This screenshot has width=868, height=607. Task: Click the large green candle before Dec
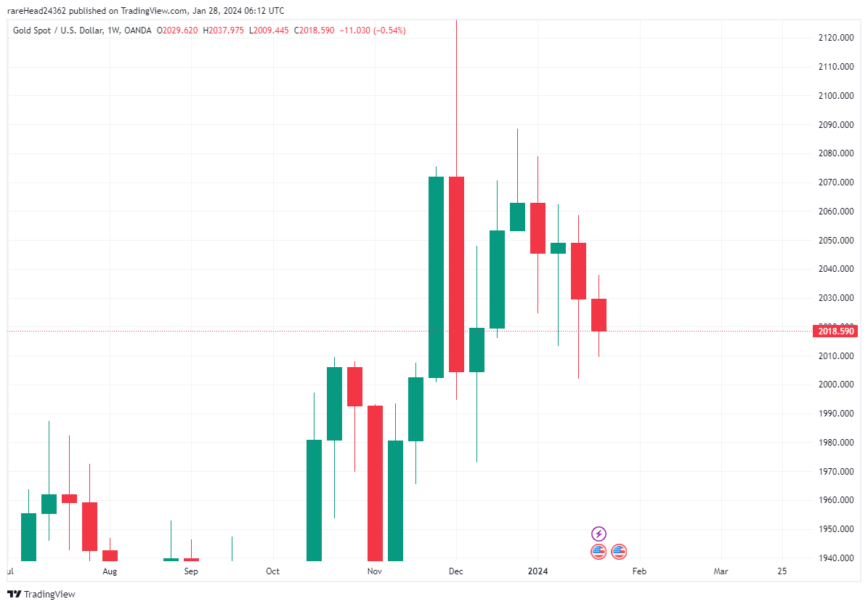point(436,277)
